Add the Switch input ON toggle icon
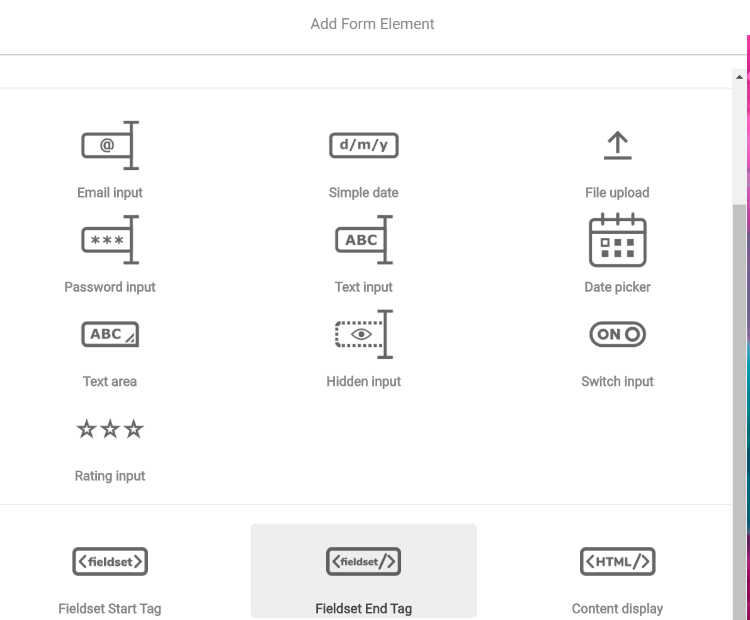The image size is (750, 620). pos(618,334)
